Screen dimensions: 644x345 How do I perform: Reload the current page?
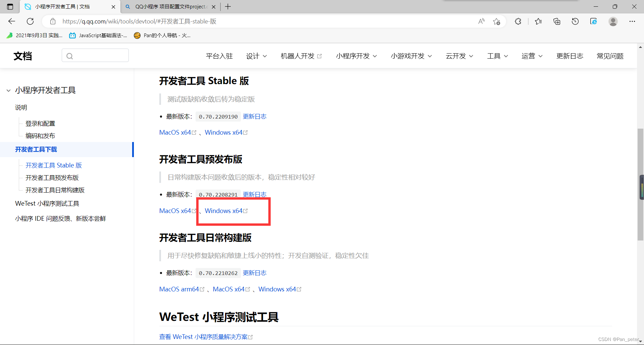click(30, 21)
